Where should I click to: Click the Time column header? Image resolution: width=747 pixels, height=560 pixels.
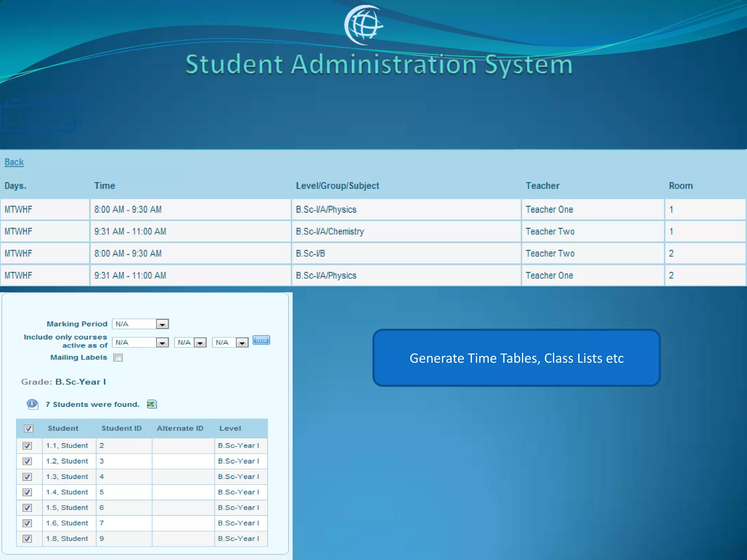105,186
